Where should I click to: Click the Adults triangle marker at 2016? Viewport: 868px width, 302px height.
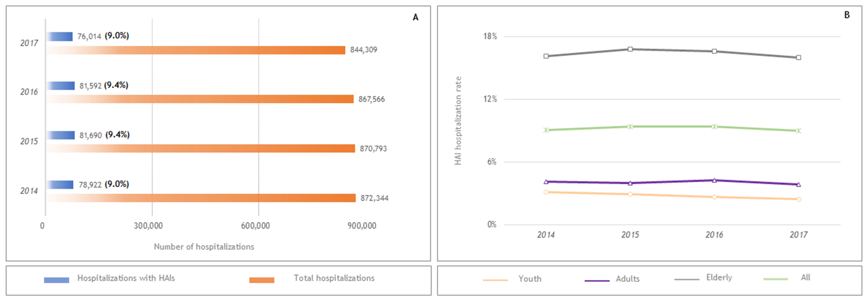click(x=714, y=180)
